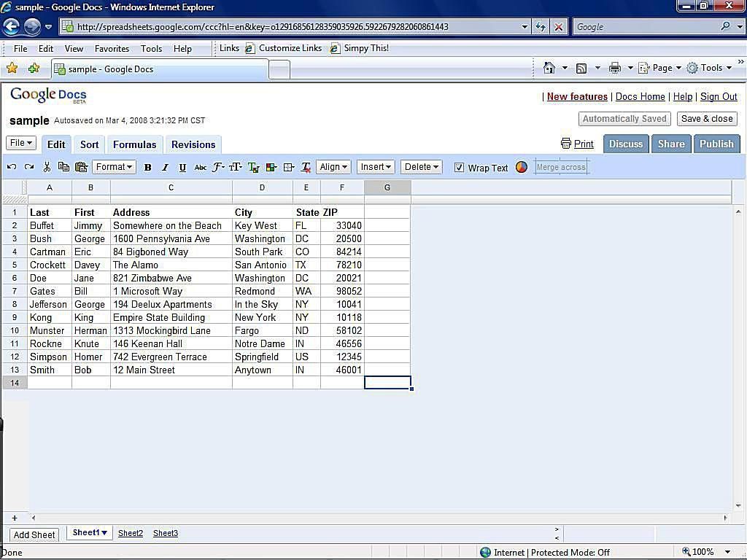Uncheck the Wrap Text checkbox
This screenshot has height=560, width=747.
click(x=460, y=167)
